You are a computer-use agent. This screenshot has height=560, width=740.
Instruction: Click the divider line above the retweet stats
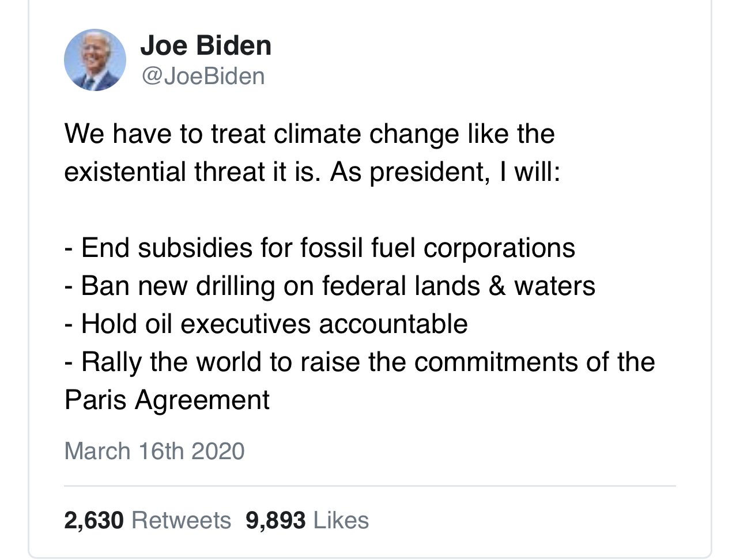point(369,486)
